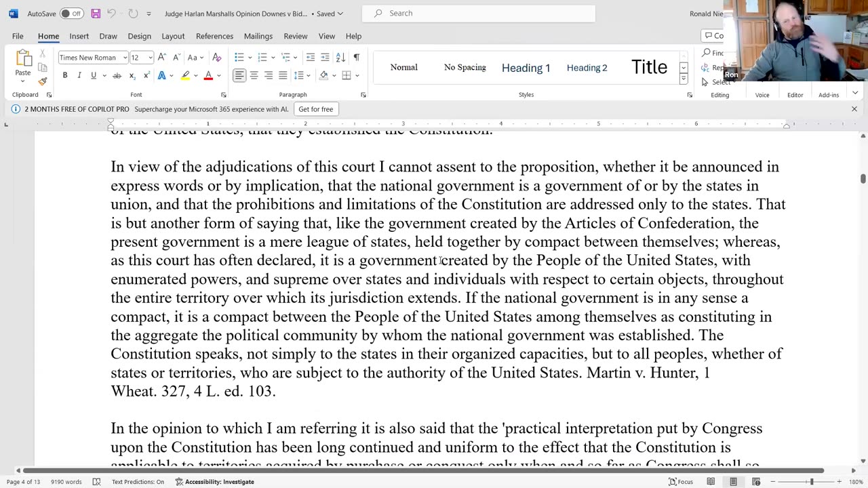Toggle the AutoSave switch
Screen dimensions: 868x488
coord(71,14)
